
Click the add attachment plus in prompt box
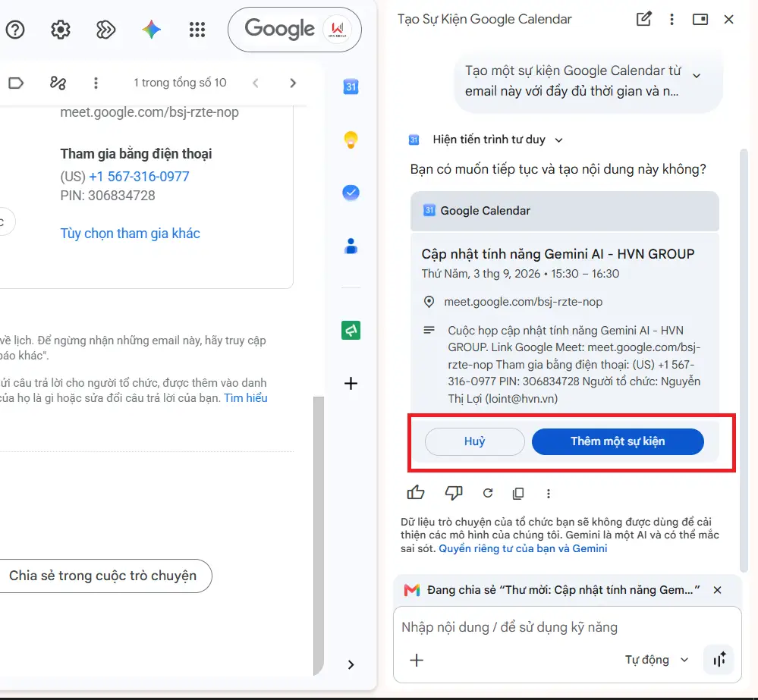pyautogui.click(x=417, y=660)
